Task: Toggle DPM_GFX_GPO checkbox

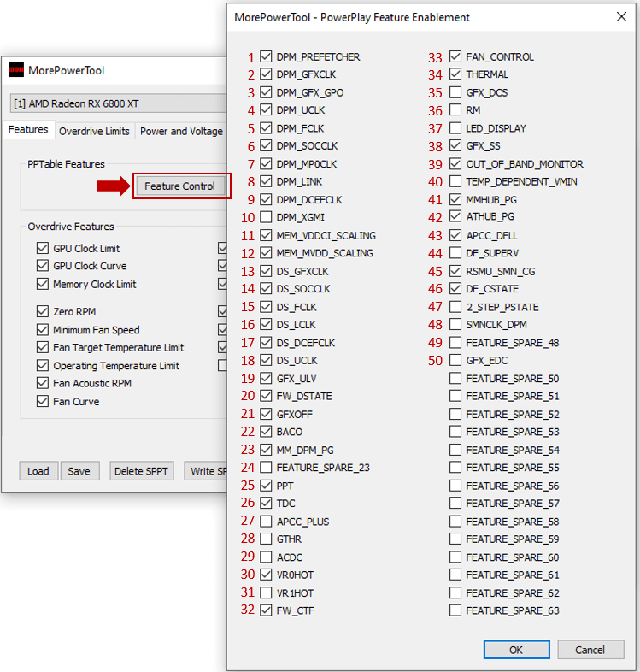Action: [266, 92]
